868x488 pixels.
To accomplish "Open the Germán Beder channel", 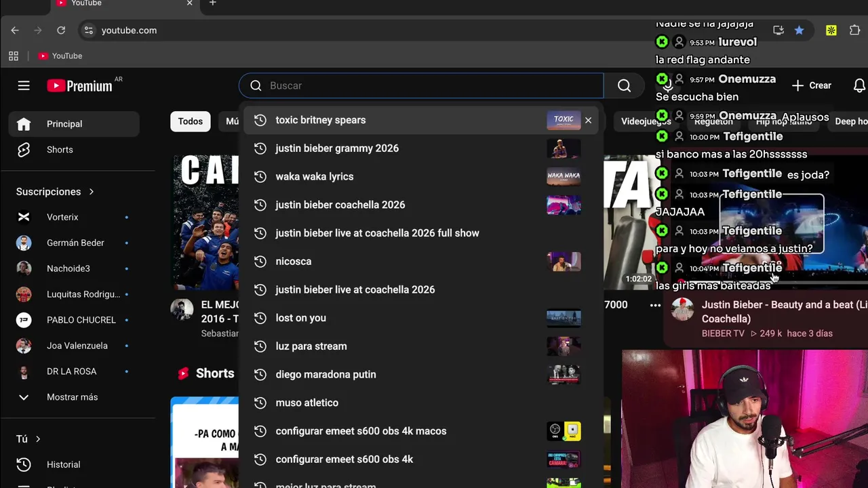I will (74, 243).
